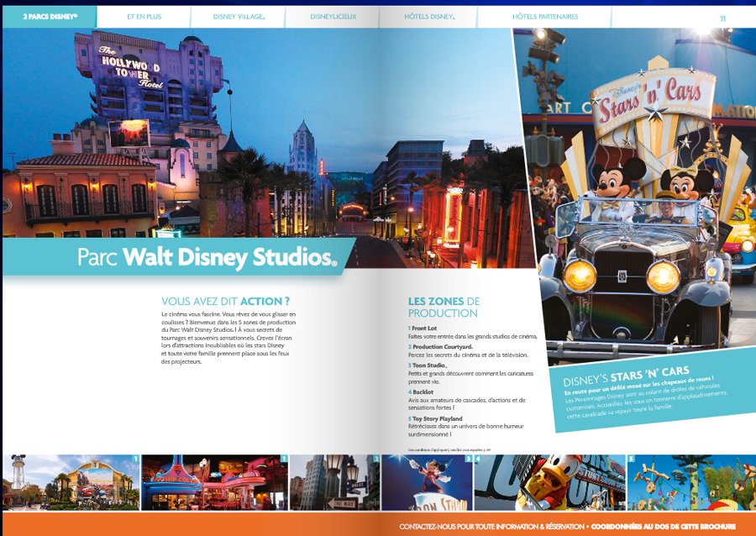Select the Front Lot zone entry
The width and height of the screenshot is (756, 536).
423,328
